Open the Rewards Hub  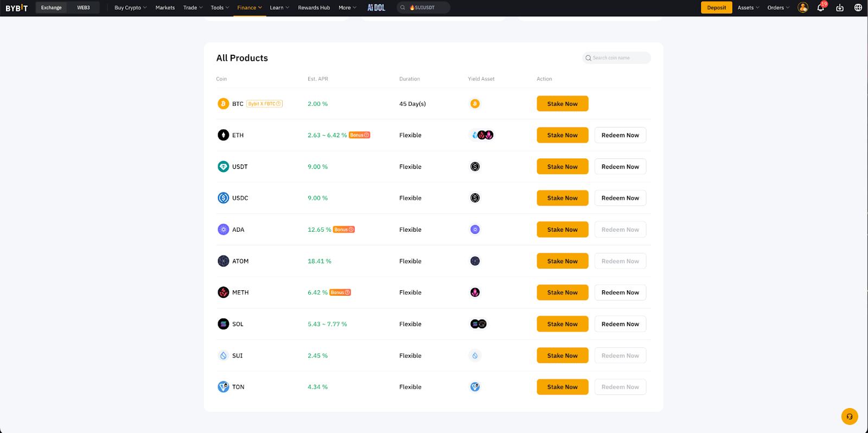[314, 8]
